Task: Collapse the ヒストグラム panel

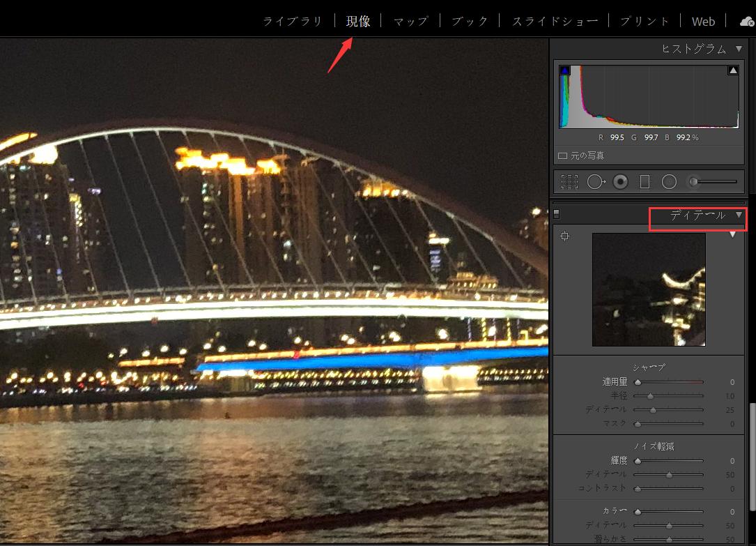Action: point(739,49)
